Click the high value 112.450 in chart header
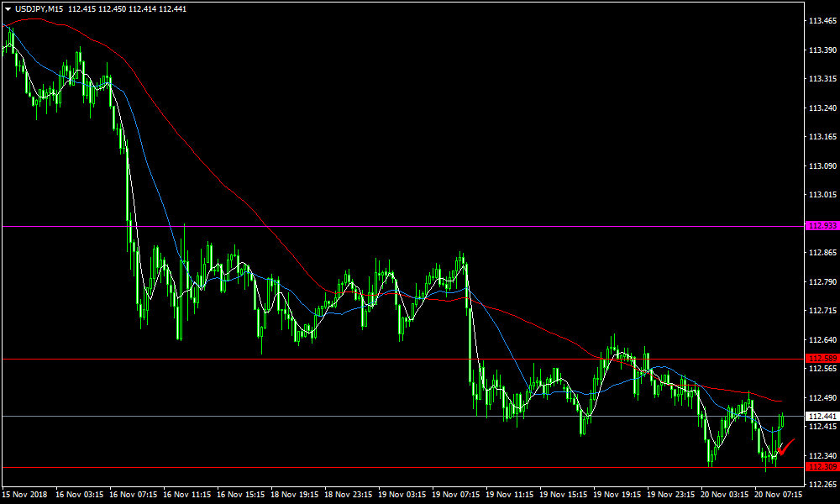The height and width of the screenshot is (504, 840). tap(113, 9)
